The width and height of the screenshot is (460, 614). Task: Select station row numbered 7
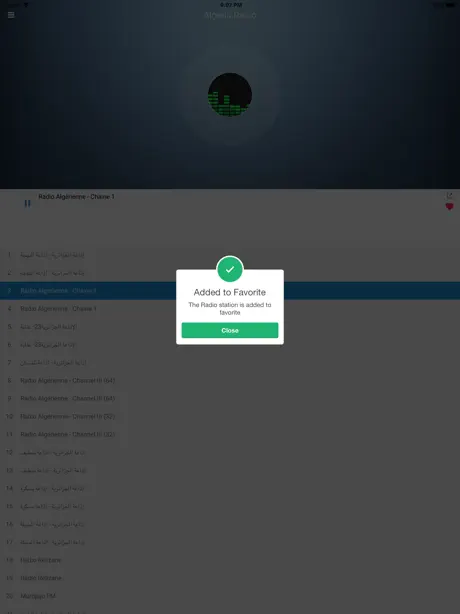click(x=230, y=363)
